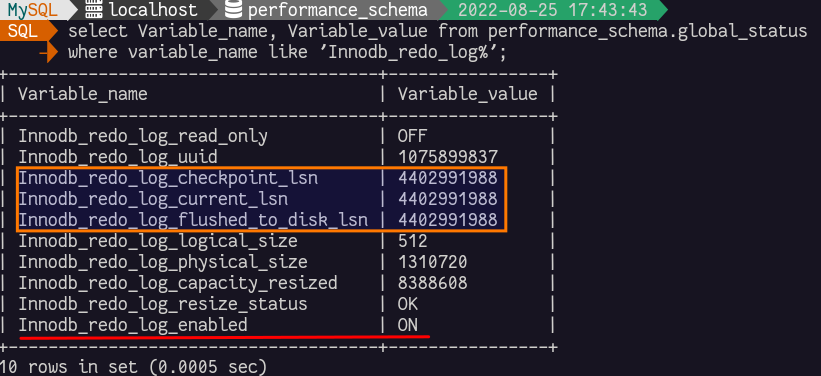Viewport: 821px width, 376px height.
Task: Click the server icon beside localhost
Action: pyautogui.click(x=95, y=10)
